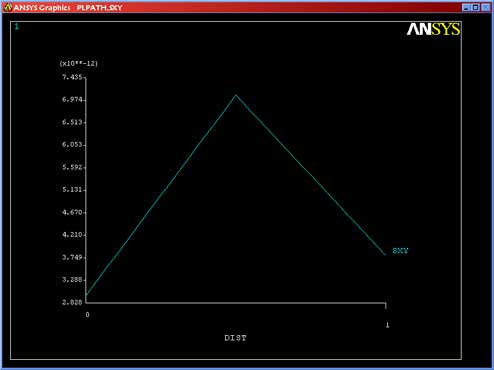Click the 2.828 y-axis minimum label

click(x=72, y=302)
